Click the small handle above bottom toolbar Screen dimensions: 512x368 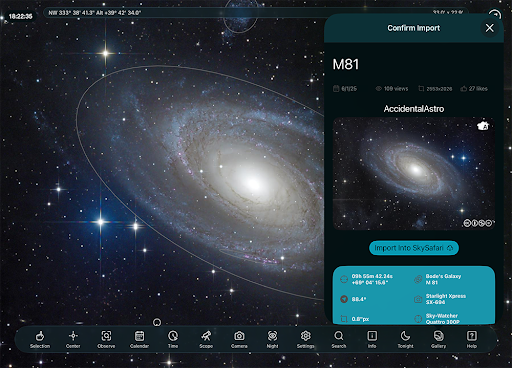tap(157, 322)
